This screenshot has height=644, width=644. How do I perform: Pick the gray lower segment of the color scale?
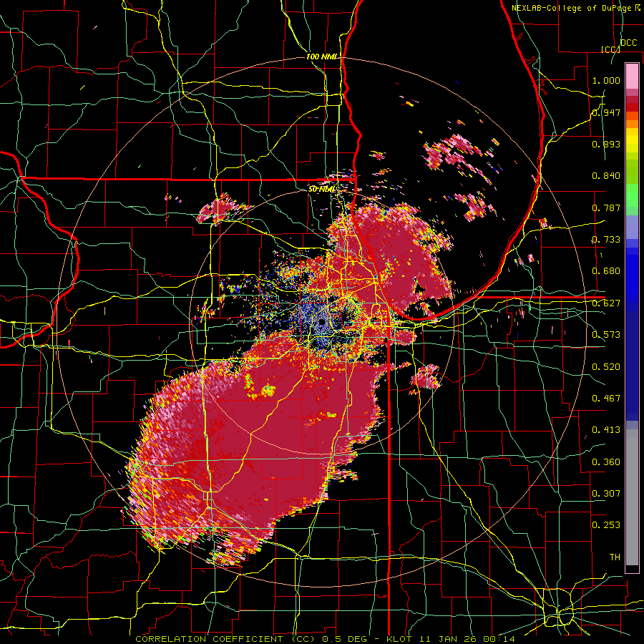point(632,497)
